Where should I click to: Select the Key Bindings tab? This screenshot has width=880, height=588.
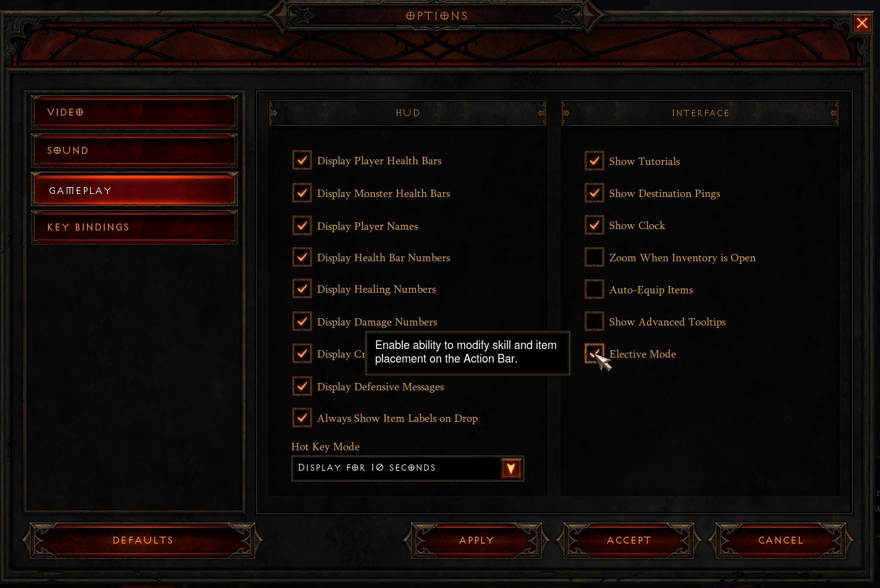pyautogui.click(x=134, y=227)
